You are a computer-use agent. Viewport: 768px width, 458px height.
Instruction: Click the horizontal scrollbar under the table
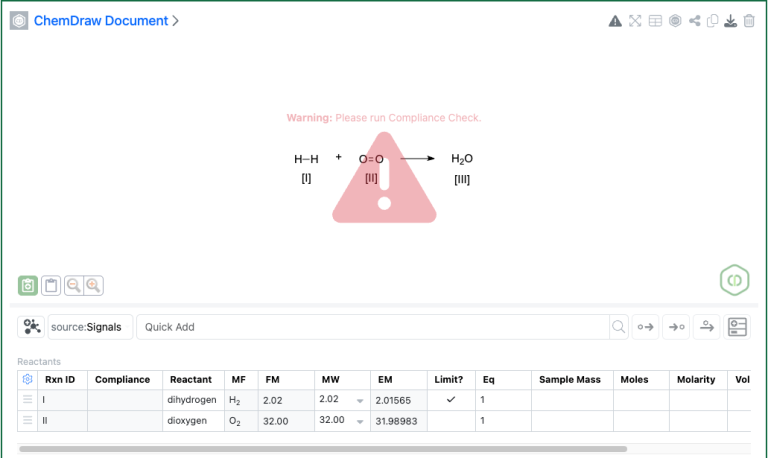point(323,449)
